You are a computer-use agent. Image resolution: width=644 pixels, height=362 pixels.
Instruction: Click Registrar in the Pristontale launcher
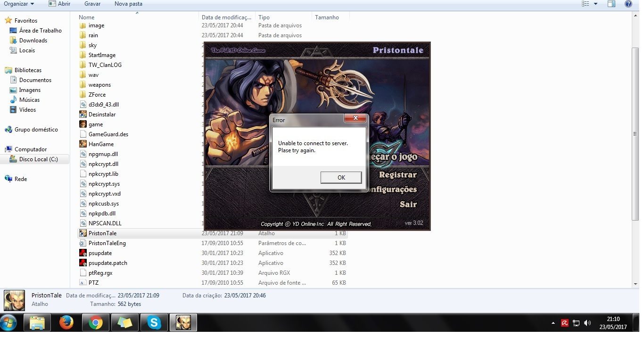398,175
